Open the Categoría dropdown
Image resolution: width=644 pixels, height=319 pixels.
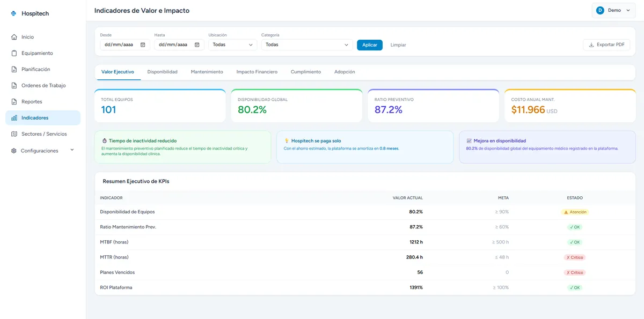(307, 44)
